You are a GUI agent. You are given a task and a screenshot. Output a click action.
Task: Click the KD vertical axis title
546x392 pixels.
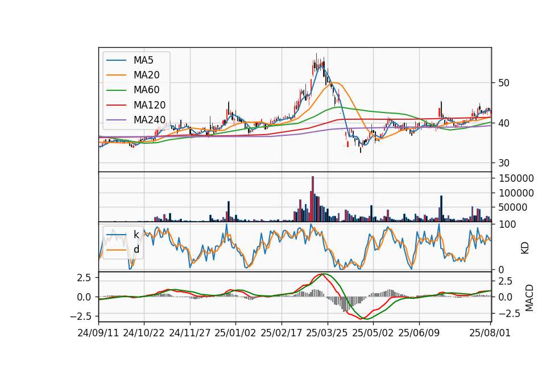pos(525,248)
